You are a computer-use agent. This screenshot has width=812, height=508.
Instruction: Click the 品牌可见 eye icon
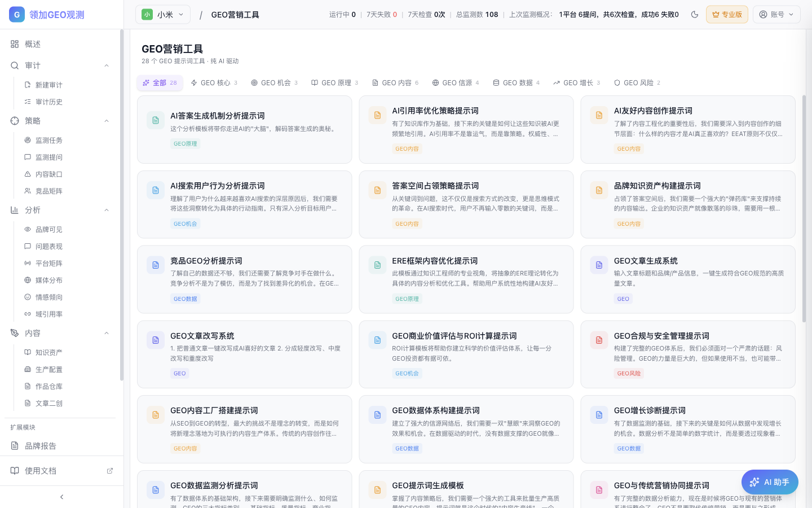[x=28, y=229]
